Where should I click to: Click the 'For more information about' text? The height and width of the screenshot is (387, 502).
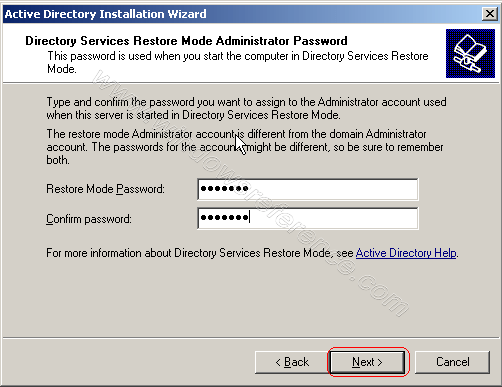click(x=200, y=253)
